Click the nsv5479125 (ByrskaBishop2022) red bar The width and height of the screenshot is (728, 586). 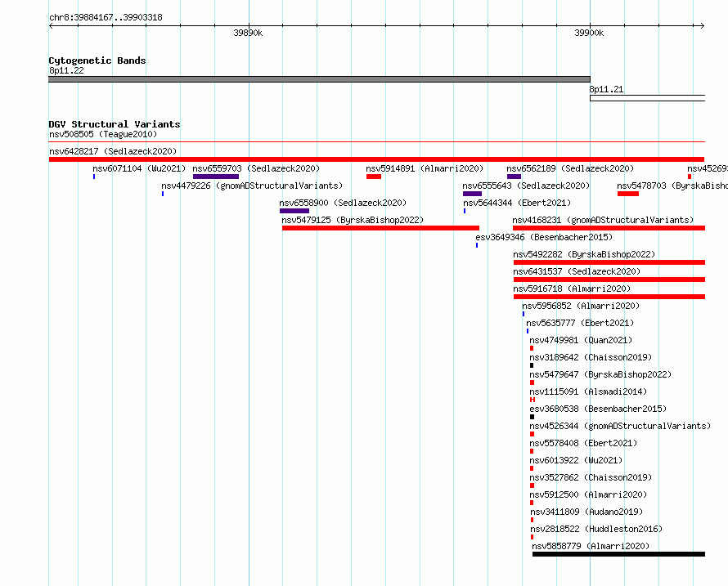[x=380, y=228]
